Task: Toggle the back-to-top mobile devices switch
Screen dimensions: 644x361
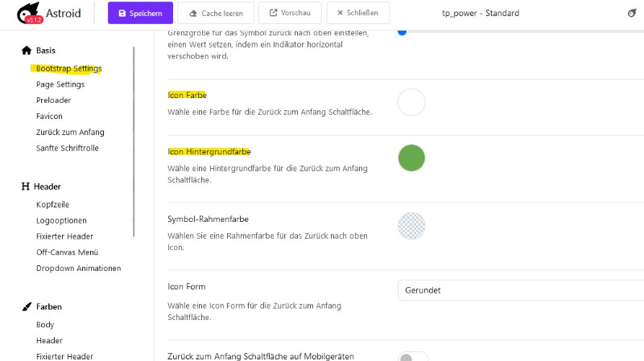Action: [x=413, y=357]
